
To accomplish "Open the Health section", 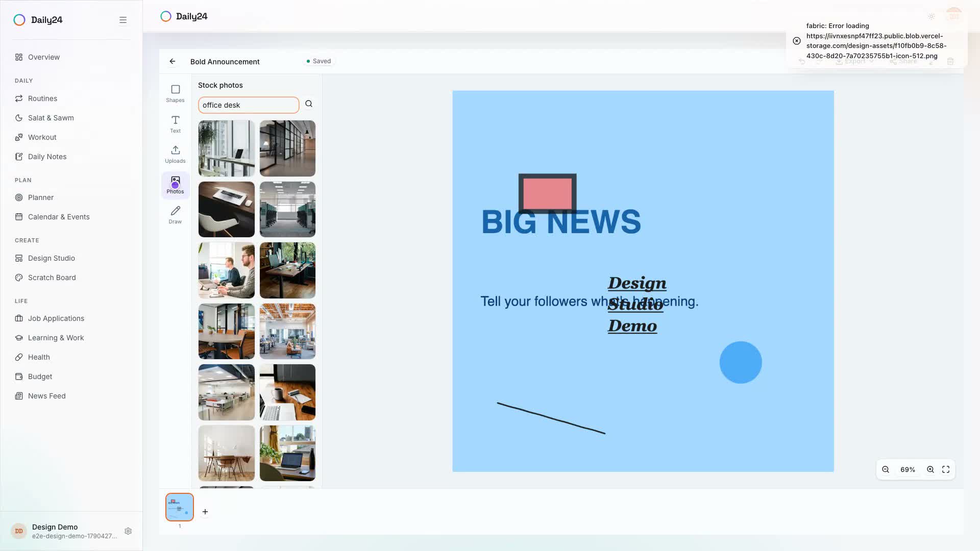I will 71,357.
